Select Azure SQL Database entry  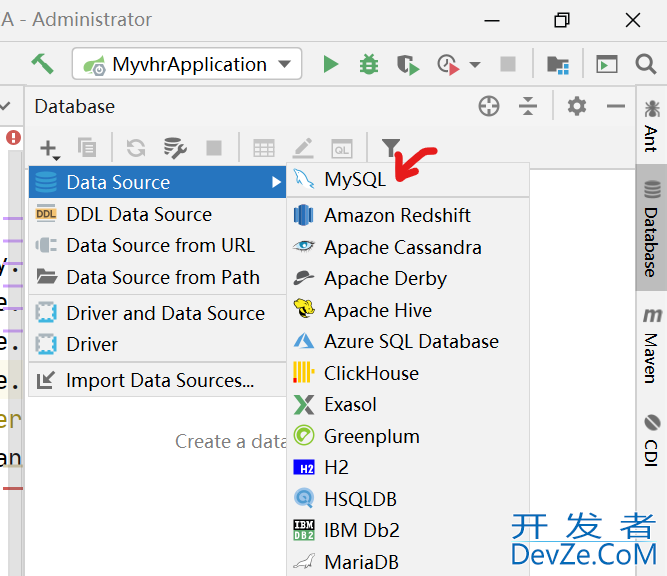tap(408, 342)
